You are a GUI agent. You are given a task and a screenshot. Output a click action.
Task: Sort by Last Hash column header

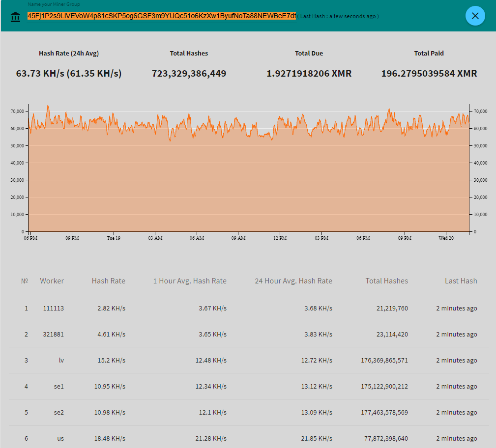point(461,281)
